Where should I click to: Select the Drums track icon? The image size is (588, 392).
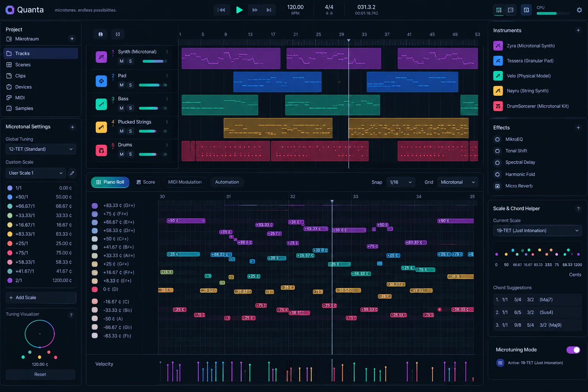coord(101,150)
